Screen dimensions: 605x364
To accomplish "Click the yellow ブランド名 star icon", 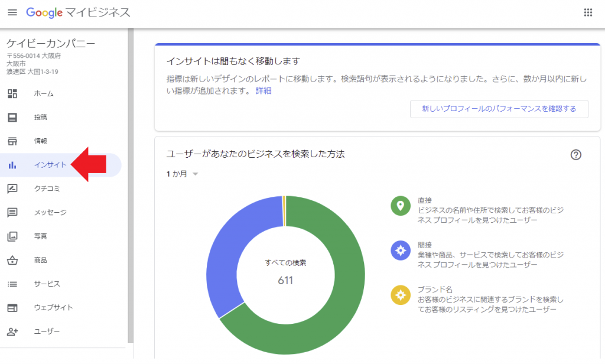I will click(401, 295).
